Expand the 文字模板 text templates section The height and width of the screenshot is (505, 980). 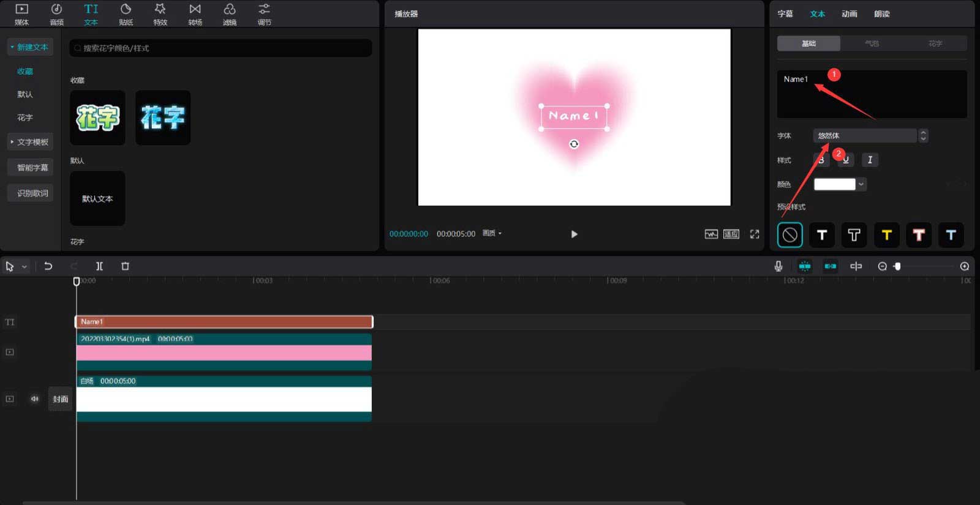[30, 142]
